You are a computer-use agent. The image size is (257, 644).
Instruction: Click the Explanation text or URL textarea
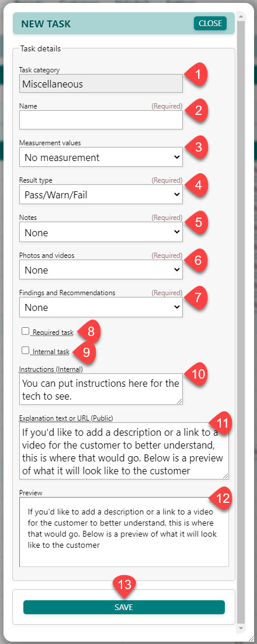tap(124, 451)
